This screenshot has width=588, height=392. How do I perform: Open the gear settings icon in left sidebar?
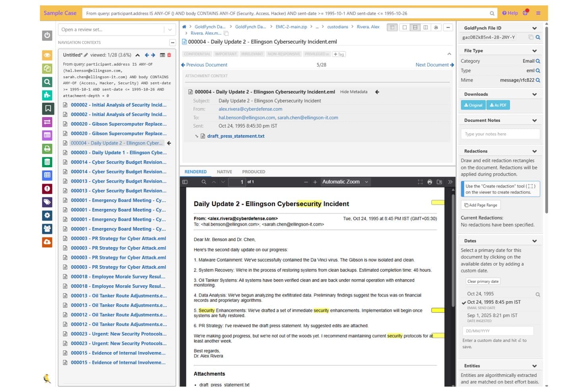pyautogui.click(x=47, y=215)
